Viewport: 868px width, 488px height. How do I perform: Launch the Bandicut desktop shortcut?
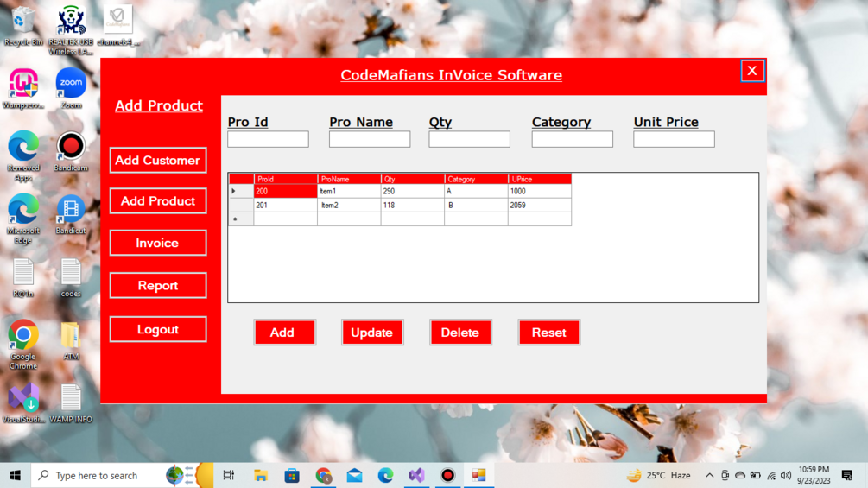[71, 215]
